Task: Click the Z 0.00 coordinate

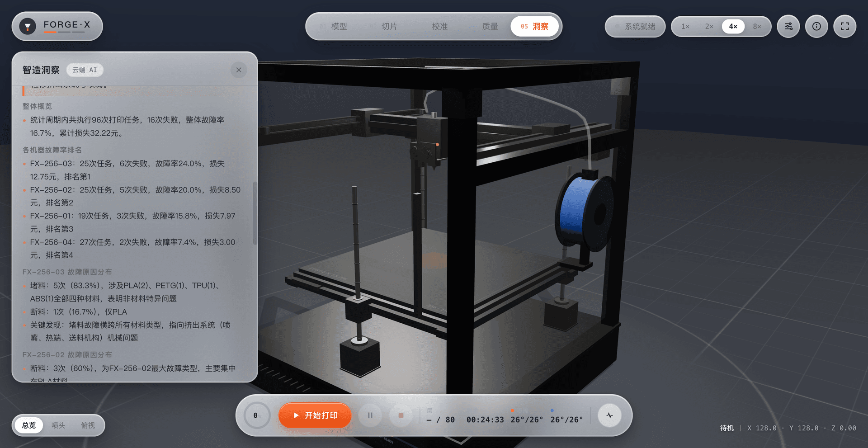Action: tap(844, 428)
